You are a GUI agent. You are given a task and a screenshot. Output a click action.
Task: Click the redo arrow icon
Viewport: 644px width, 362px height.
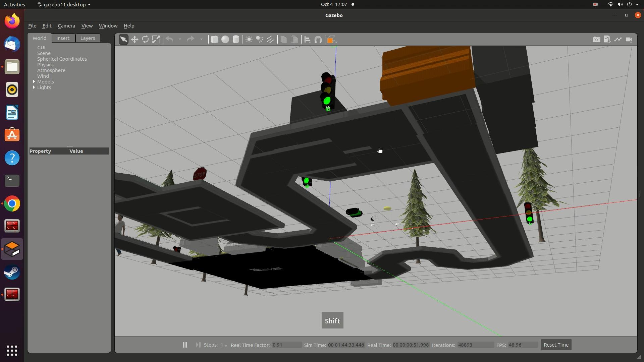191,40
